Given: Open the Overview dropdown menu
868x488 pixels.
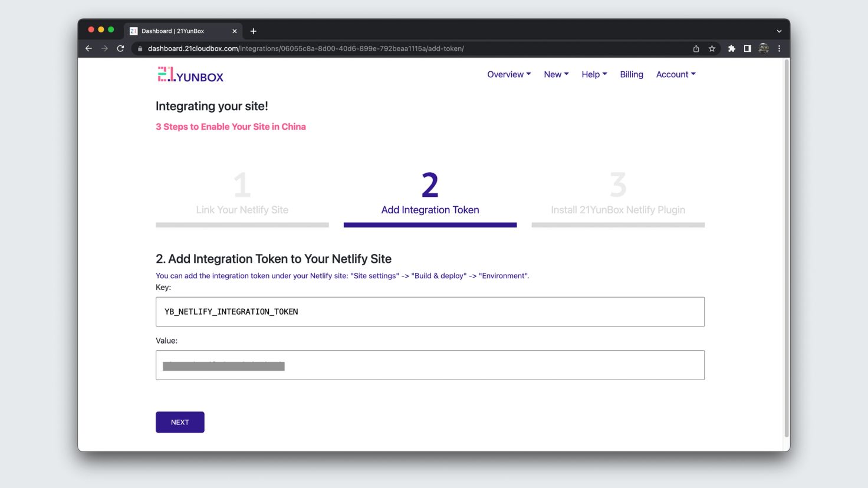Looking at the screenshot, I should point(509,74).
